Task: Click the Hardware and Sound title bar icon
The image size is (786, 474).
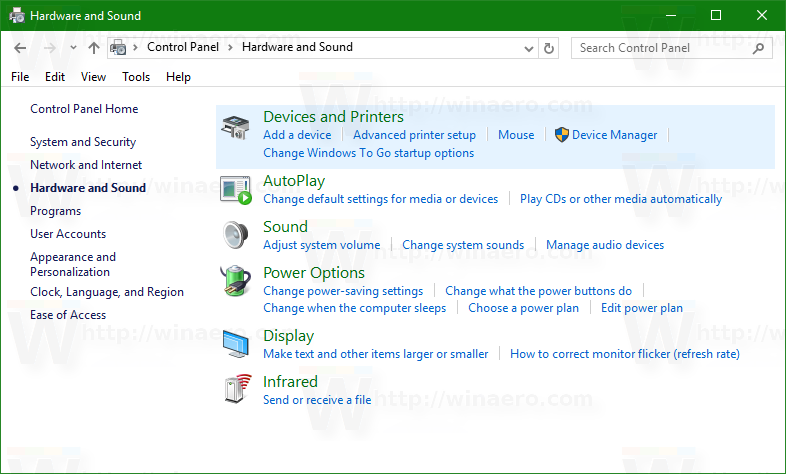Action: (17, 16)
